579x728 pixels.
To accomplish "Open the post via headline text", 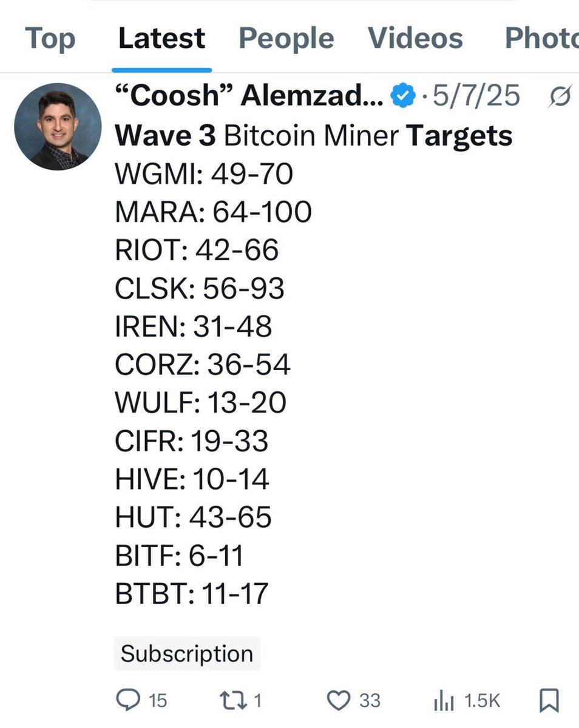I will 313,136.
